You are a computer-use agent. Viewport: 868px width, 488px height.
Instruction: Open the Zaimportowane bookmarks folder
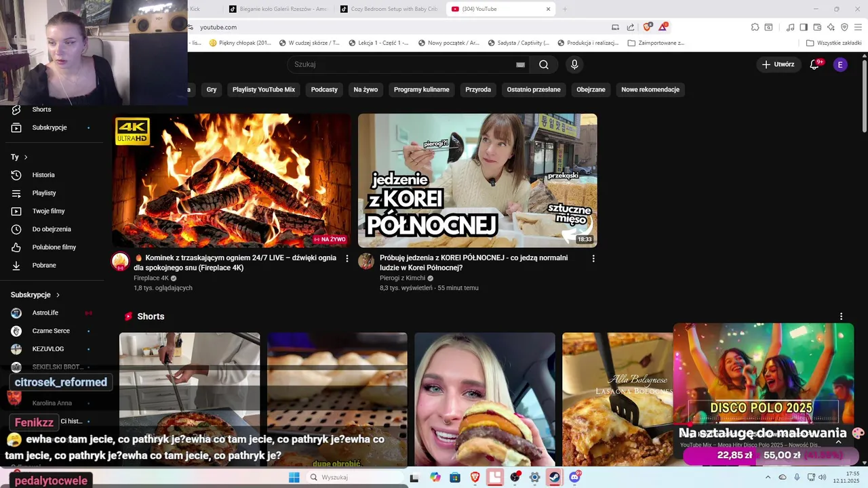[656, 43]
